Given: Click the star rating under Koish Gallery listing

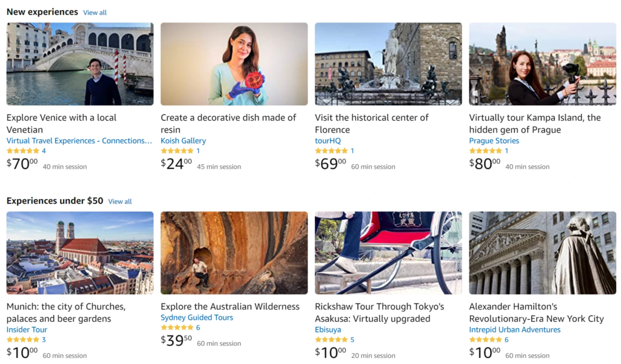Looking at the screenshot, I should click(x=177, y=150).
